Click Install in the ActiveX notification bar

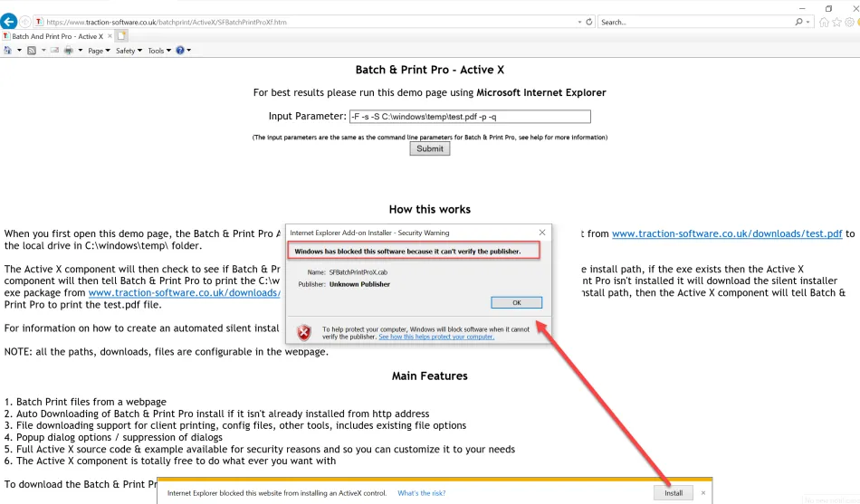coord(673,493)
